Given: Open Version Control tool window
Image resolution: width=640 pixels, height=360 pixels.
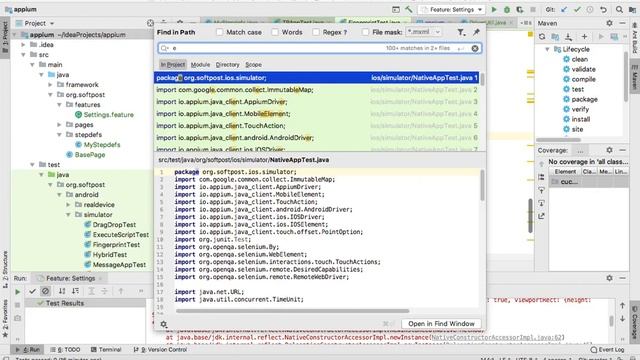Looking at the screenshot, I should (160, 350).
